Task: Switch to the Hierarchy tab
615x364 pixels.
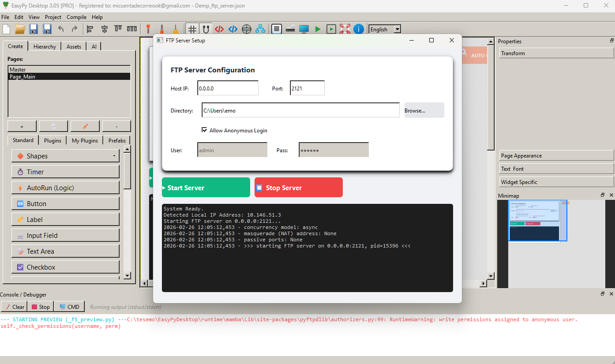Action: (x=45, y=46)
